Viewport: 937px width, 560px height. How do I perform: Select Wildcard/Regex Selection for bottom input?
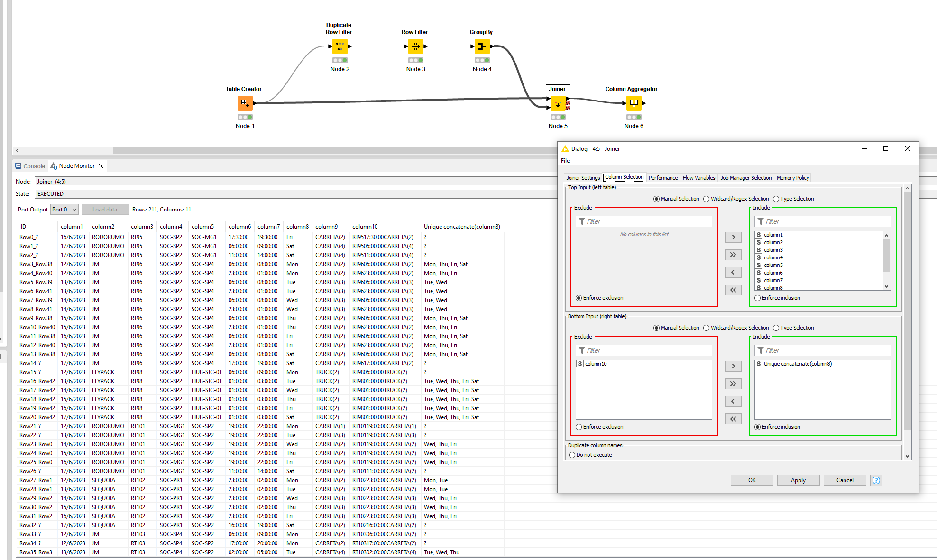click(706, 328)
